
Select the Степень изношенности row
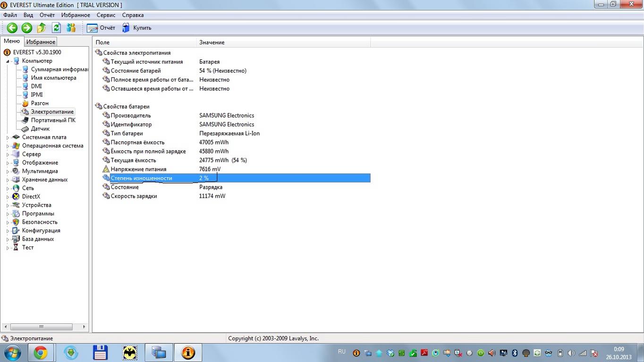236,178
